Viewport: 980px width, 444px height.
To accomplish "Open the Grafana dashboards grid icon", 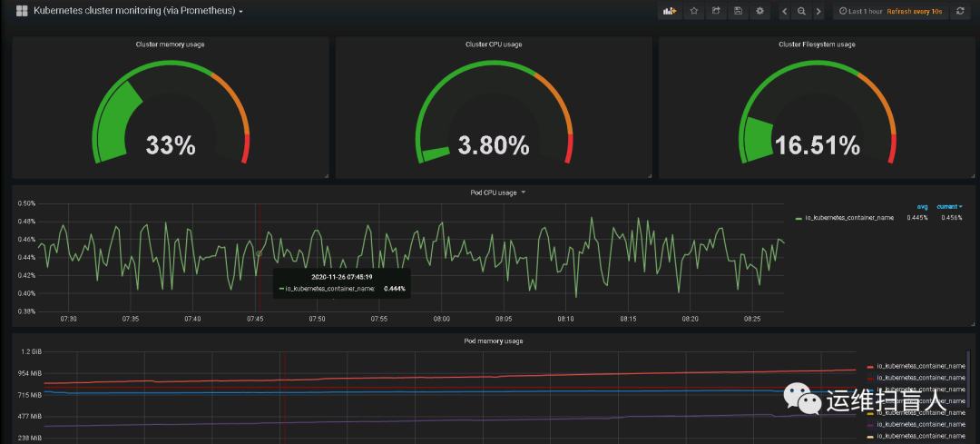I will pyautogui.click(x=21, y=11).
